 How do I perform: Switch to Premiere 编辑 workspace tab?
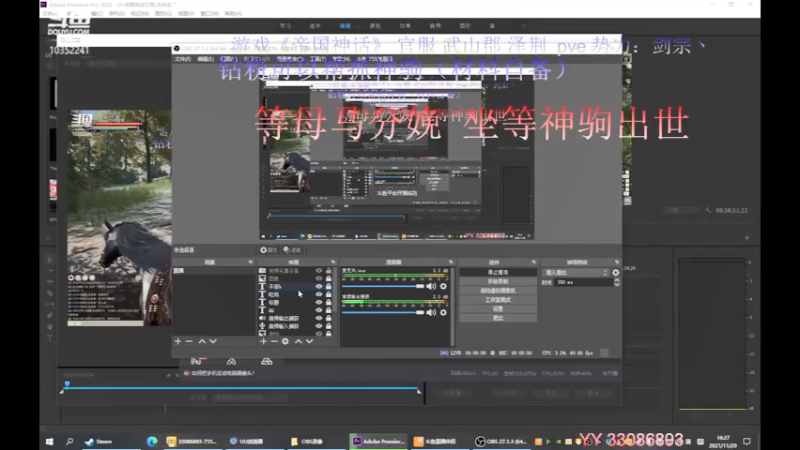345,26
